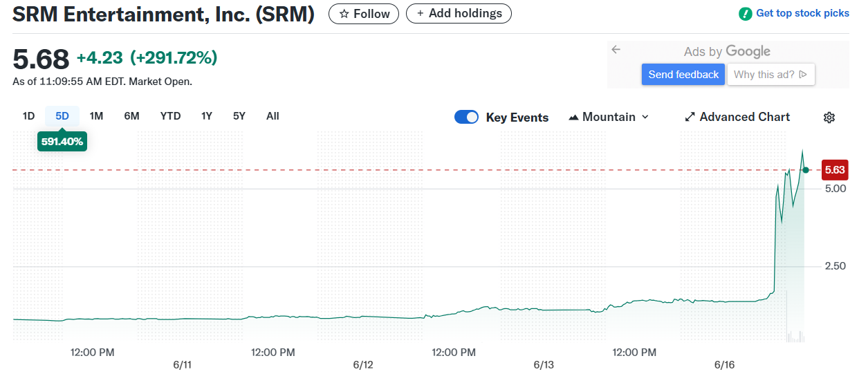Select the YTD time range
Viewport: 868px width, 374px height.
pyautogui.click(x=170, y=116)
